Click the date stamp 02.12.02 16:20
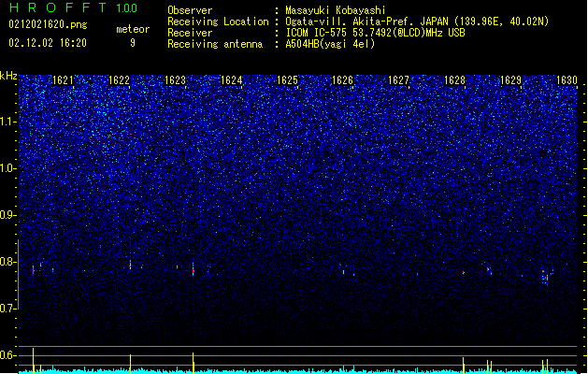 48,43
